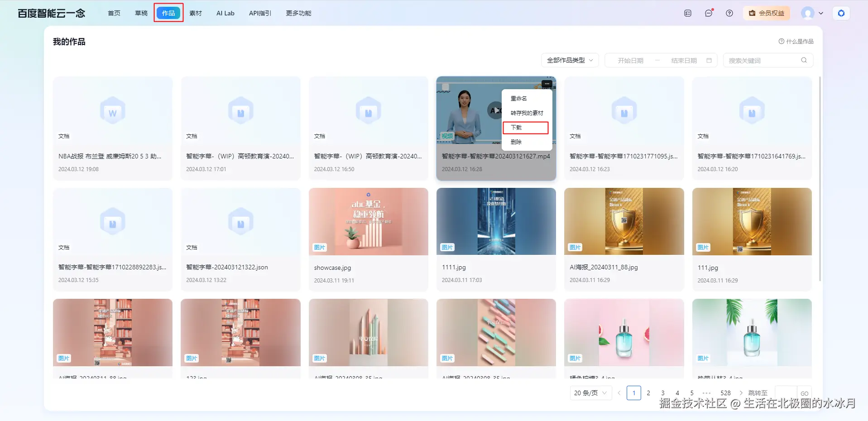Expand the 更多功能 menu

(x=298, y=13)
